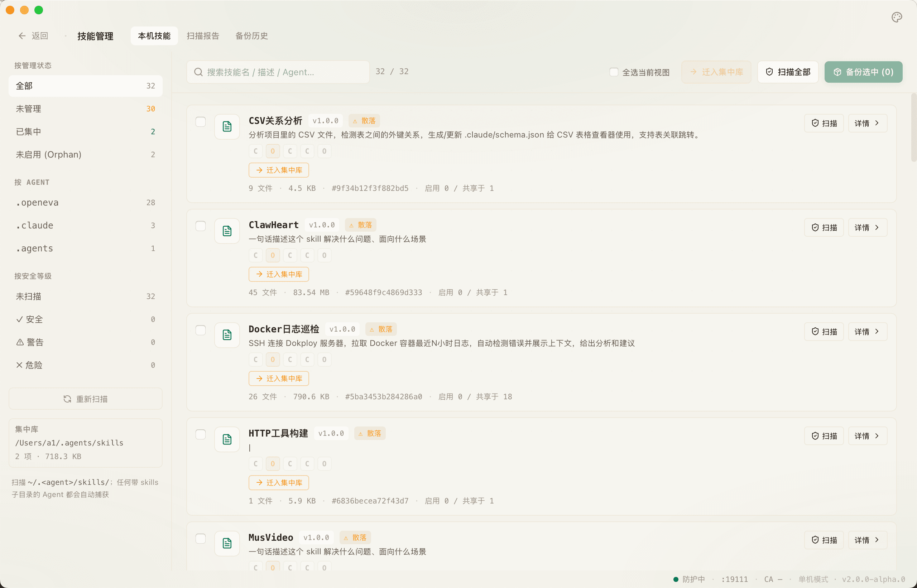Switch to the 扫描报告 tab
Screen dimensions: 917x588
pyautogui.click(x=203, y=36)
